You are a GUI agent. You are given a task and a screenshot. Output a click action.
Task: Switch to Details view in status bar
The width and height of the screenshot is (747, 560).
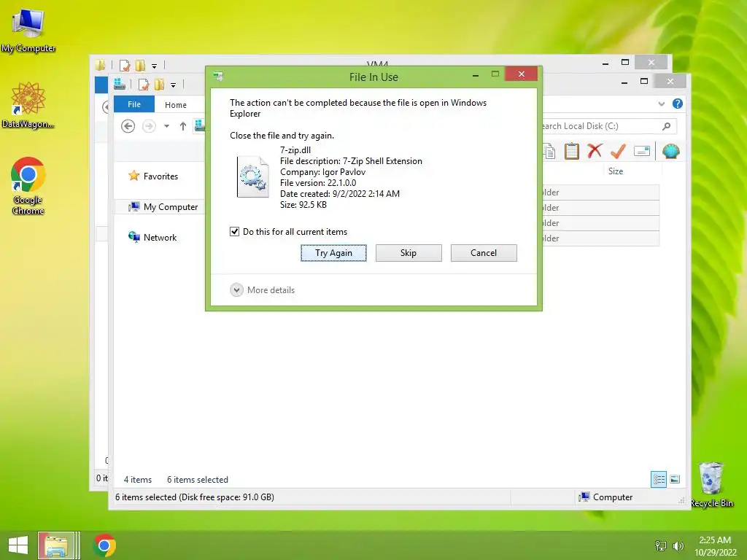click(x=659, y=479)
